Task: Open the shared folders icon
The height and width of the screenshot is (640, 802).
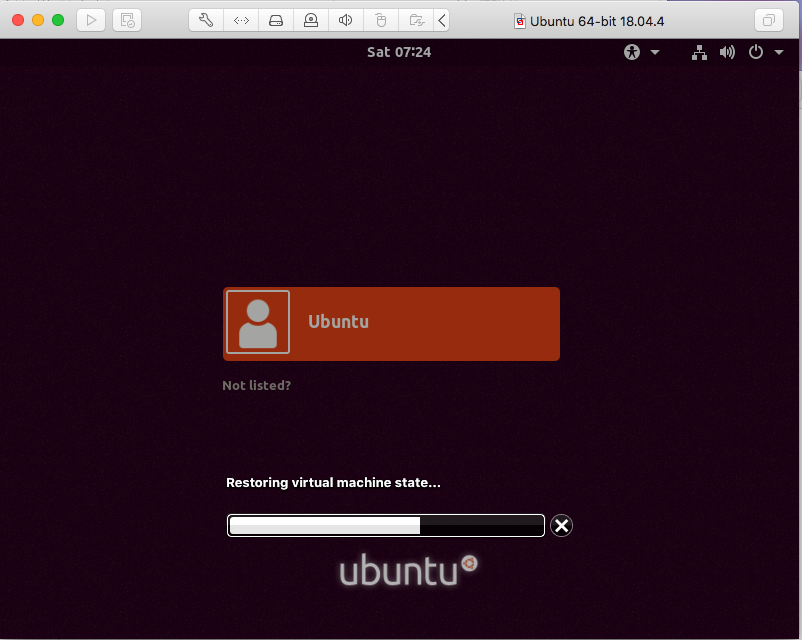Action: point(416,20)
